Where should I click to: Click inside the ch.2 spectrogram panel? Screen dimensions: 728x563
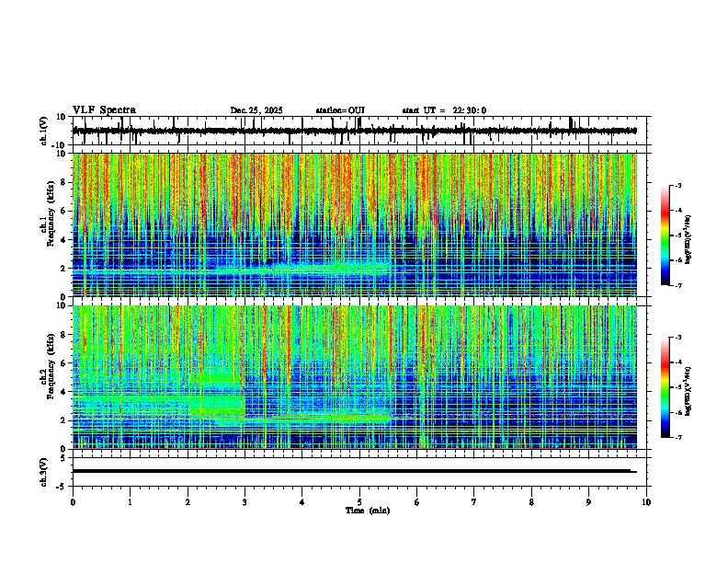tap(355, 377)
